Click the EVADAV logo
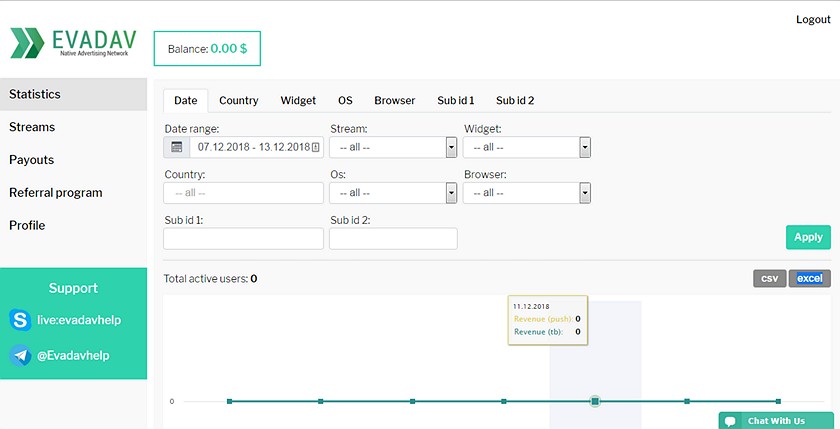 coord(73,43)
